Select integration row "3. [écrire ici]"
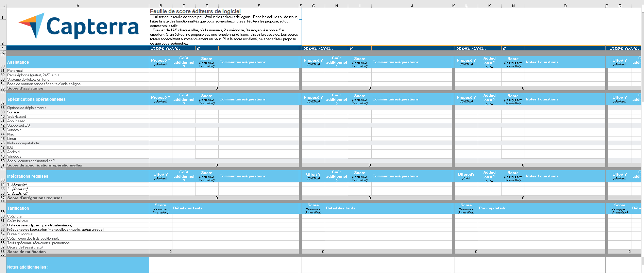Image resolution: width=644 pixels, height=273 pixels. (x=78, y=193)
